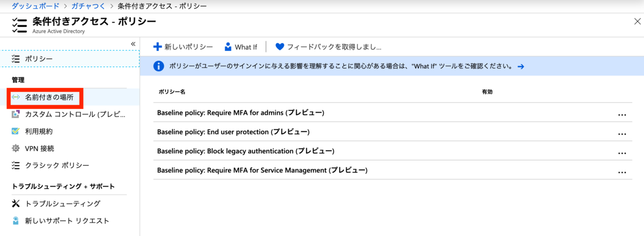Open Baseline policy: Require MFA for Service Management
Image resolution: width=644 pixels, height=236 pixels.
pos(262,170)
